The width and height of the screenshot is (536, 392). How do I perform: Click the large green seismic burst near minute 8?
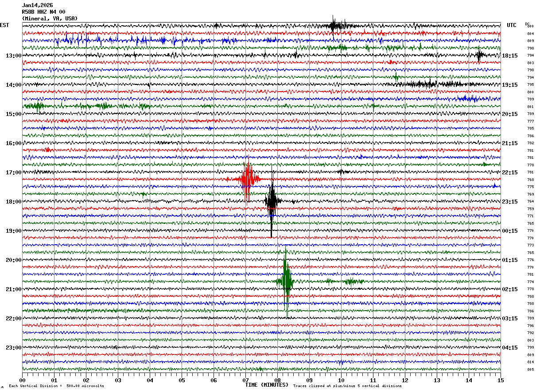(x=286, y=281)
